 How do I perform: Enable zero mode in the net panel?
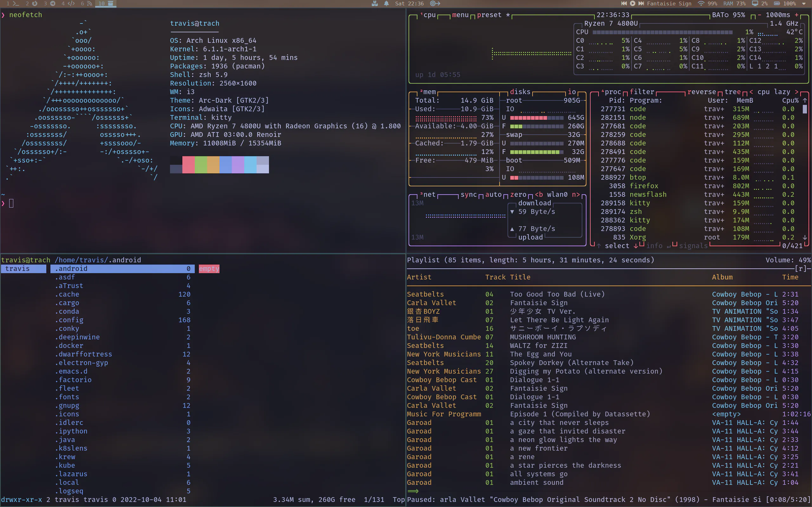[518, 195]
